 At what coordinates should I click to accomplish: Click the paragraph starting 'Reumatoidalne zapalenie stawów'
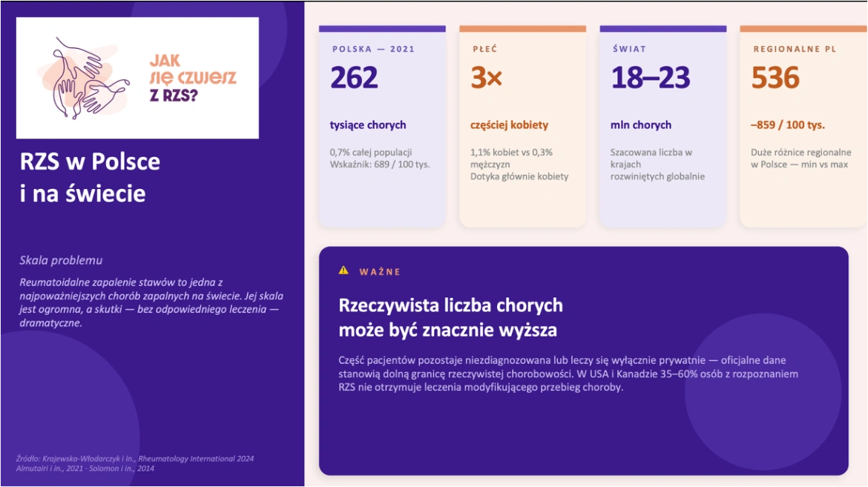(151, 302)
